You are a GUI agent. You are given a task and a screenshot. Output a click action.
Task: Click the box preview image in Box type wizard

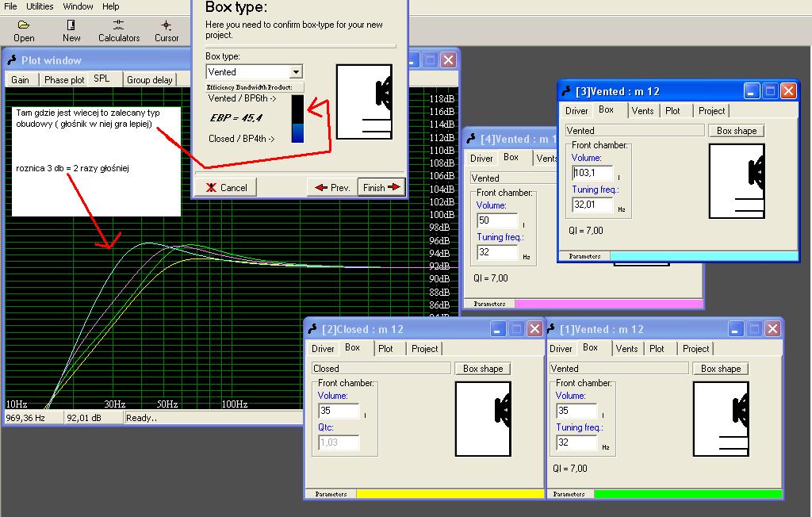(364, 102)
